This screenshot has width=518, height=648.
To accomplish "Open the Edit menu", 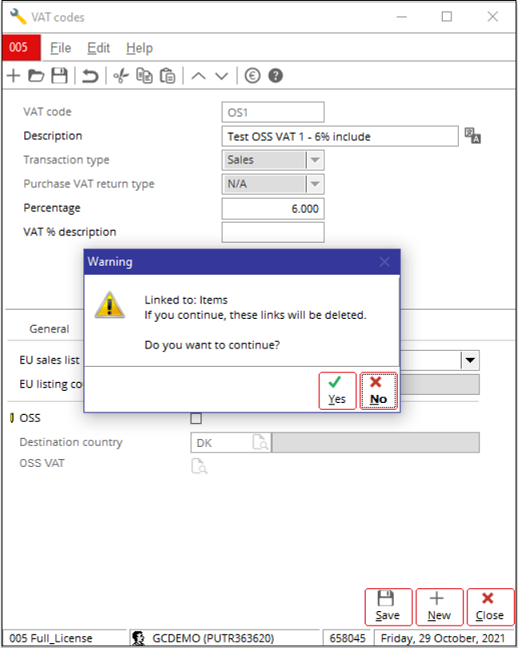I will [x=98, y=48].
